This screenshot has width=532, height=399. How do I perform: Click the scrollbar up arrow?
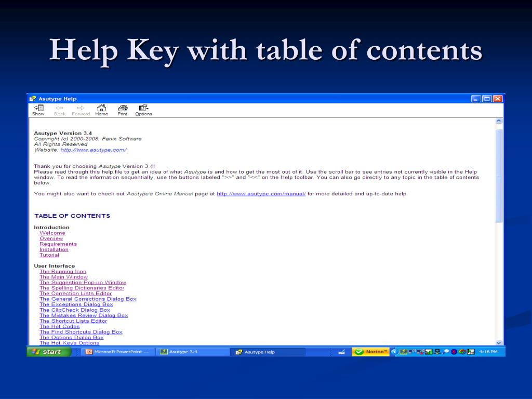[x=498, y=121]
